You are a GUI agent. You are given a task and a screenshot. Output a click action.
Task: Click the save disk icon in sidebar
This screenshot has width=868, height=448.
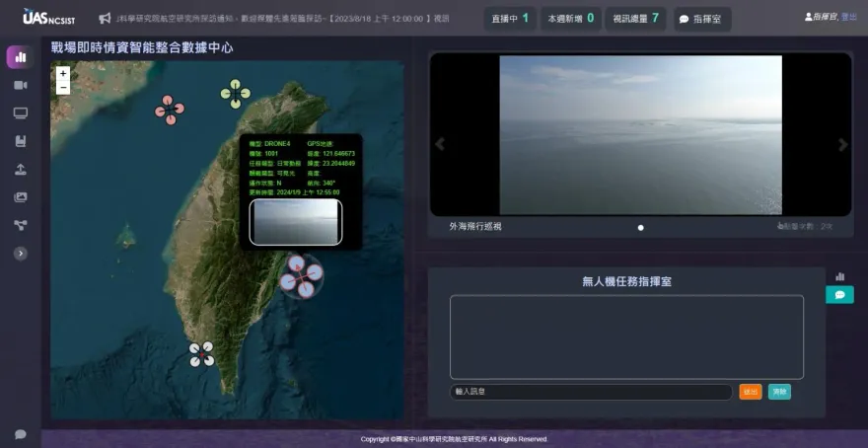(20, 141)
